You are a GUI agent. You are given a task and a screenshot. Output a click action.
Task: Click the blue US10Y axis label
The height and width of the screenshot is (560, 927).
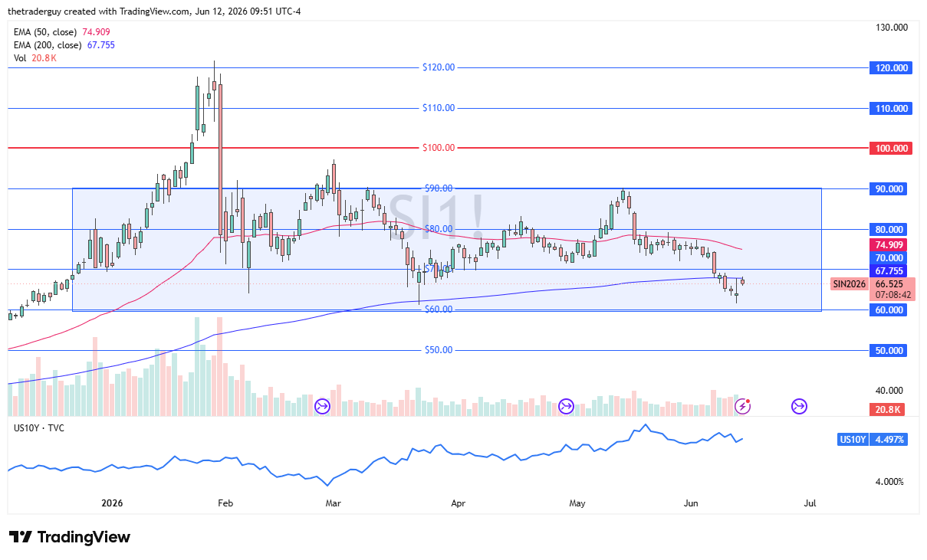tap(854, 440)
